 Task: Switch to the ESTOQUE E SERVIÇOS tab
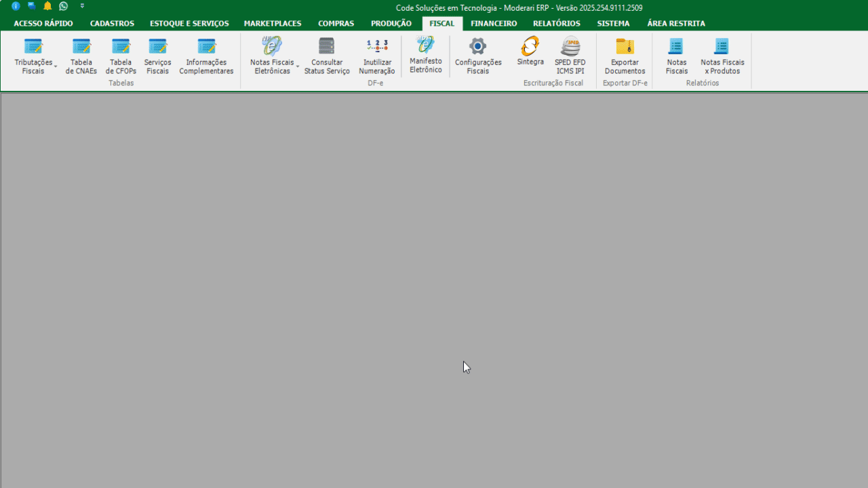click(x=189, y=24)
